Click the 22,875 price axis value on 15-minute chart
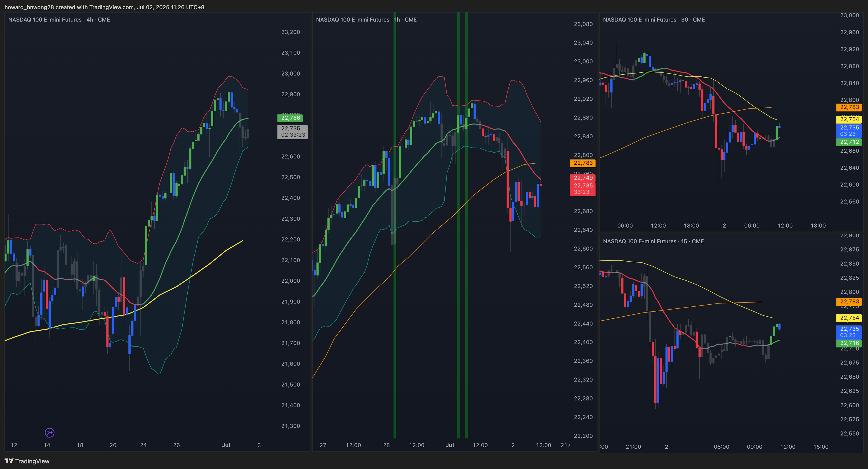Image resolution: width=868 pixels, height=469 pixels. [849, 249]
